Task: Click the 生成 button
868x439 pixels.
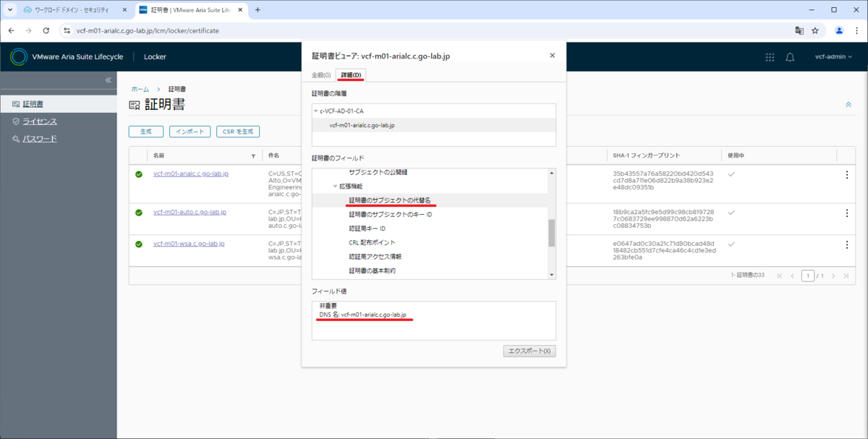Action: [145, 132]
